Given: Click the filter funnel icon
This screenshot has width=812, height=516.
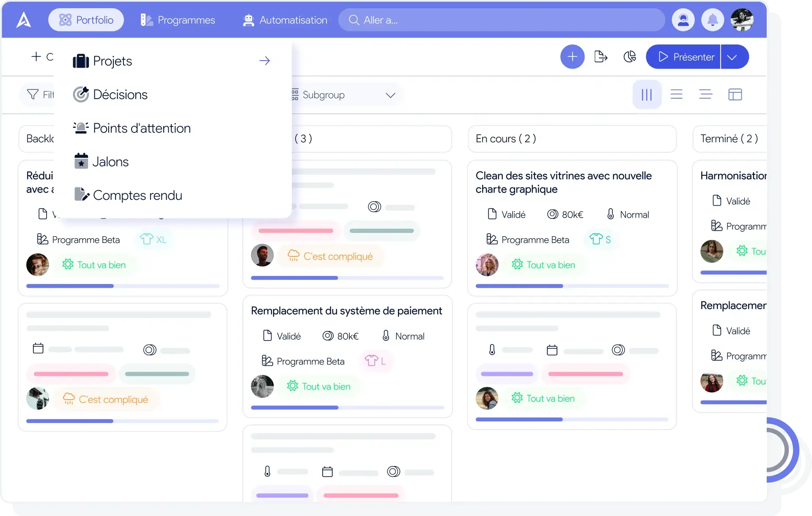Looking at the screenshot, I should click(33, 94).
